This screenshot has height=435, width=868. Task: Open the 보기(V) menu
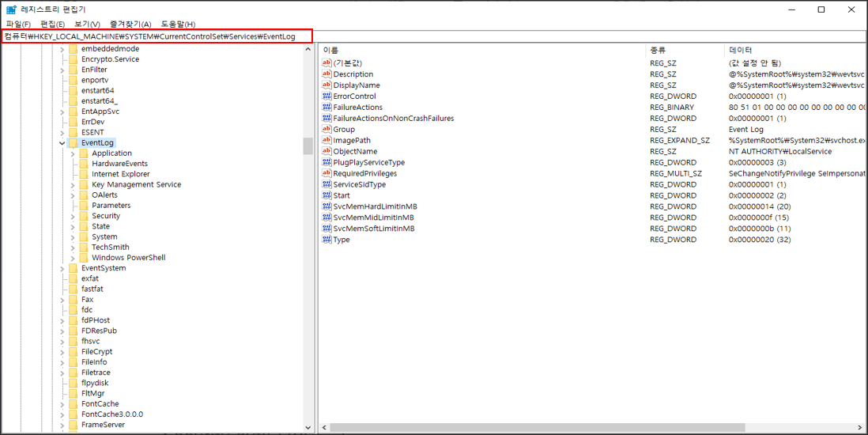(87, 25)
